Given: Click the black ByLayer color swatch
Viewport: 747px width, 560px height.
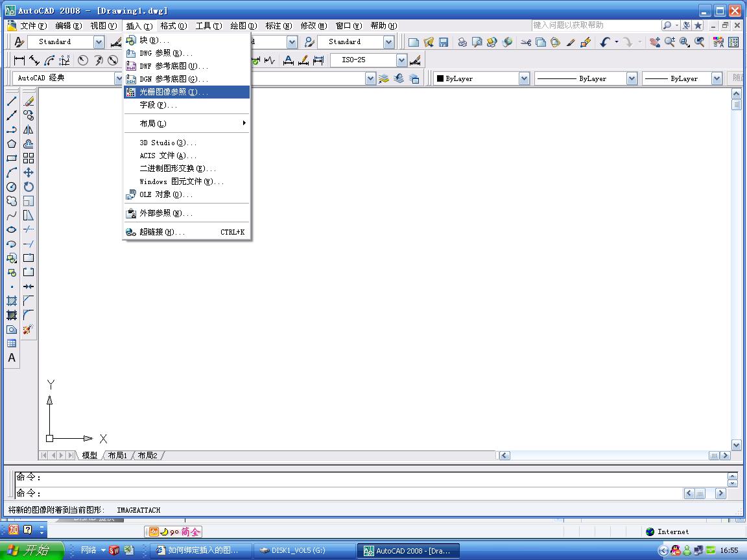Looking at the screenshot, I should tap(440, 78).
